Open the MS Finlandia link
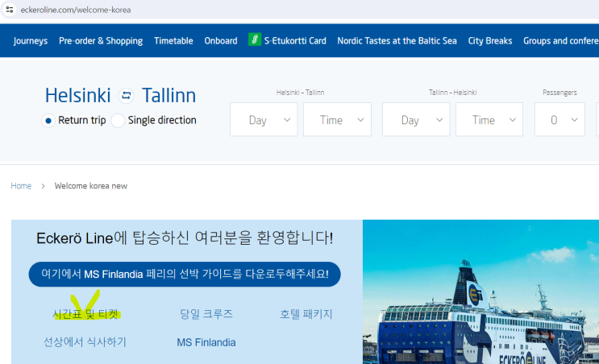Image resolution: width=599 pixels, height=364 pixels. pos(206,342)
